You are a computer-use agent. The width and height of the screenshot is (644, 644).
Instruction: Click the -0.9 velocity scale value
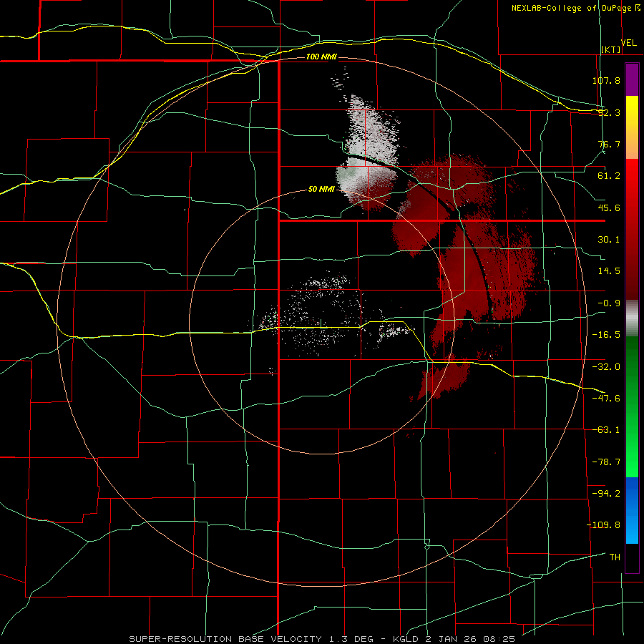point(609,303)
